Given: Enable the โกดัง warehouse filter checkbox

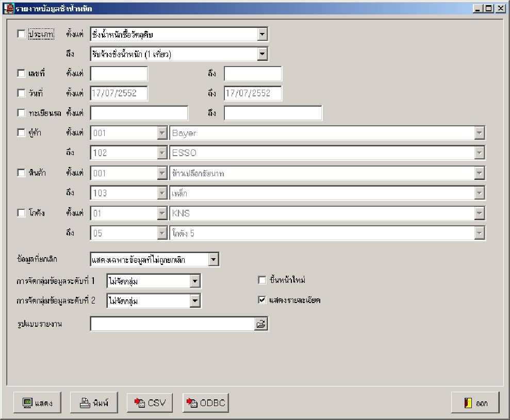Looking at the screenshot, I should coord(21,213).
